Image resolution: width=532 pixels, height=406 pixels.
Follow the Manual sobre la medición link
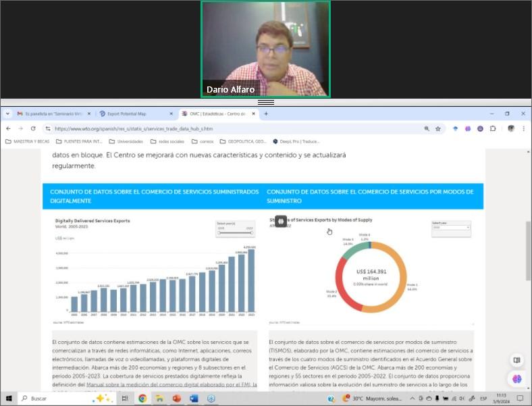(168, 384)
